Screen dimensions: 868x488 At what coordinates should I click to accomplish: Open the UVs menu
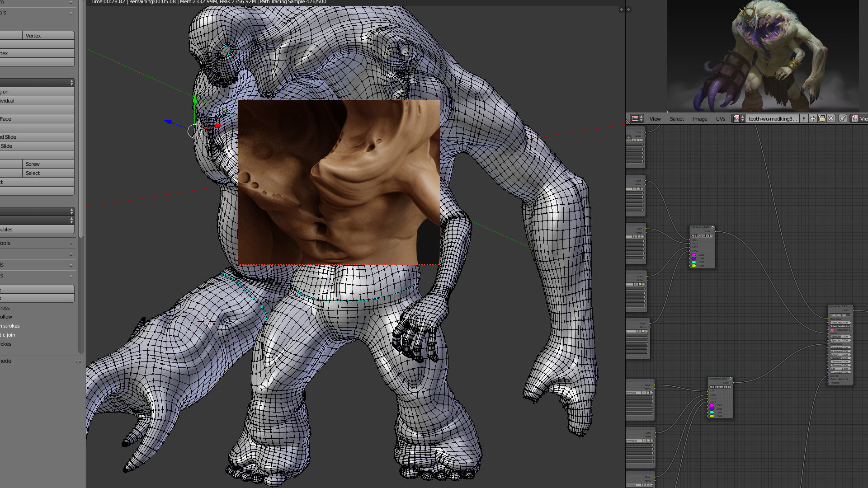[721, 119]
